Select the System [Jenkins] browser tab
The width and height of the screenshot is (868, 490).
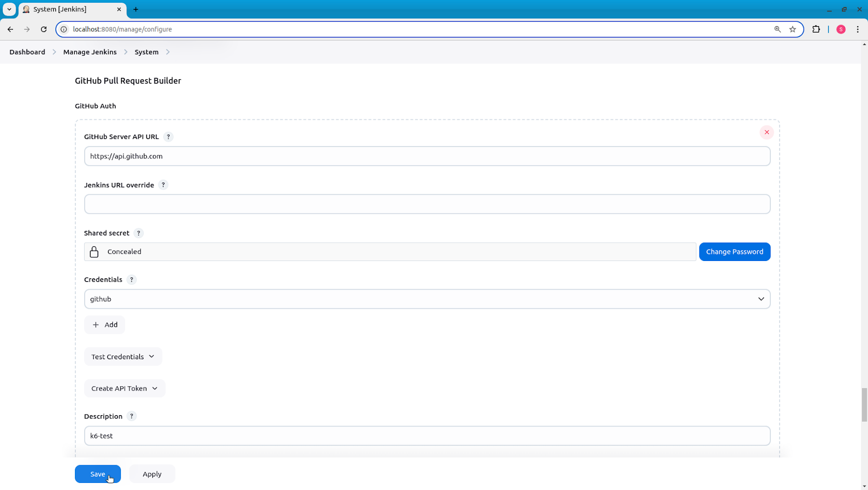coord(72,9)
